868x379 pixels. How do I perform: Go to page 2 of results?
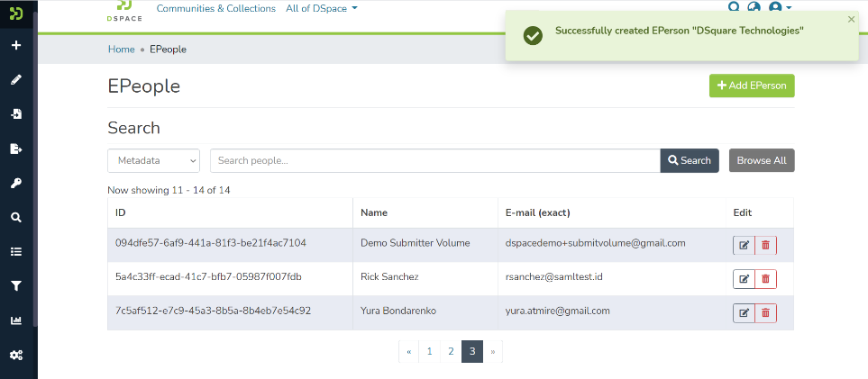[451, 351]
